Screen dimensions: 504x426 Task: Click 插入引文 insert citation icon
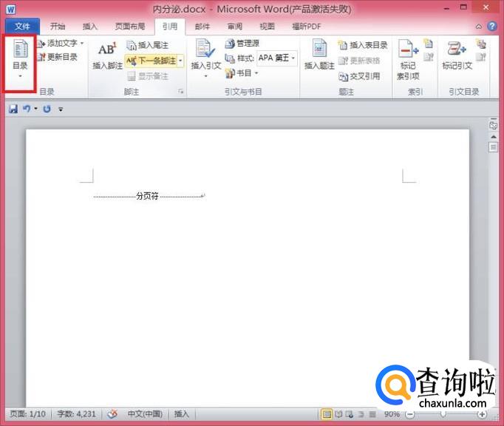pyautogui.click(x=205, y=48)
